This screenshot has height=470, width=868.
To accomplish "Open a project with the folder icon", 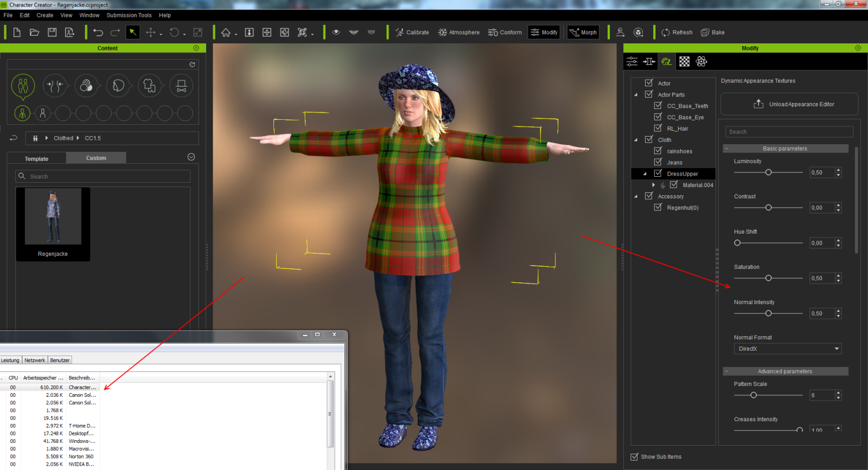I will click(34, 33).
